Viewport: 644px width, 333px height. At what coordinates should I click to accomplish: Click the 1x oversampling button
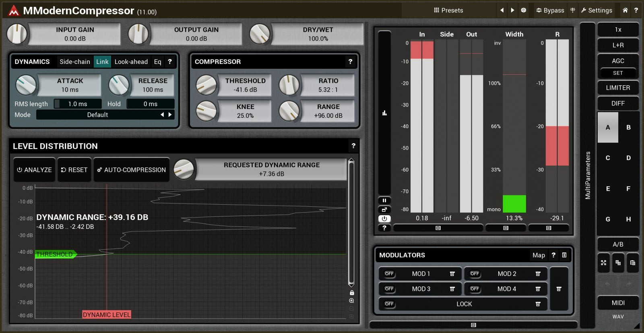coord(618,30)
